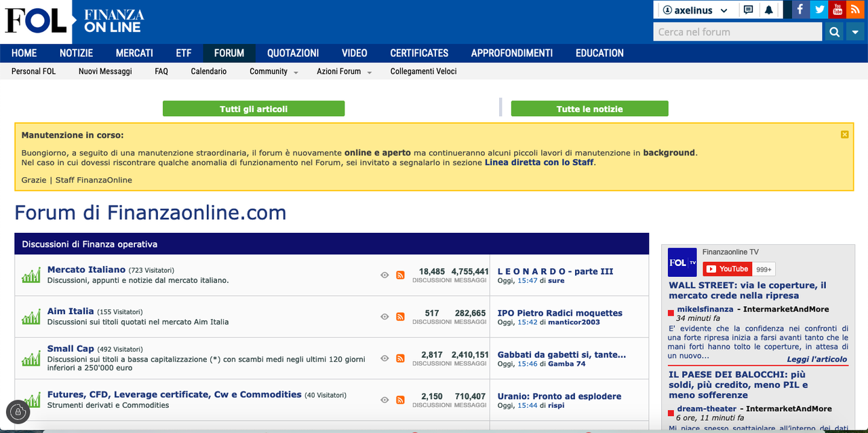Screen dimensions: 868x433
Task: Open Futures, CFD, Leverage certificate forum
Action: (174, 394)
